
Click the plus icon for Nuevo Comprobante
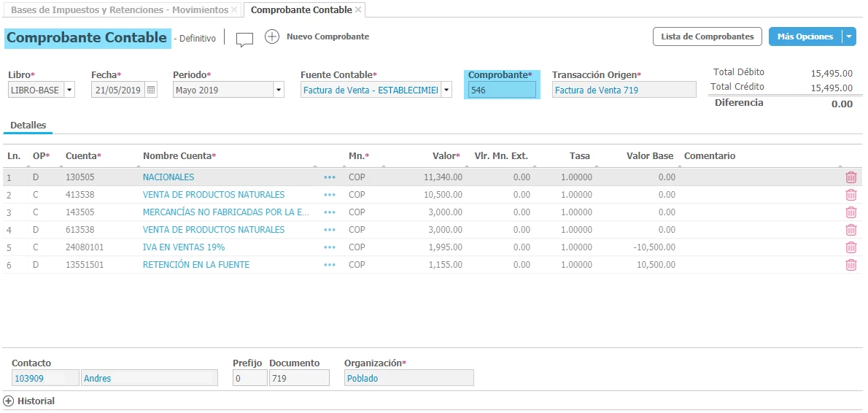(272, 36)
